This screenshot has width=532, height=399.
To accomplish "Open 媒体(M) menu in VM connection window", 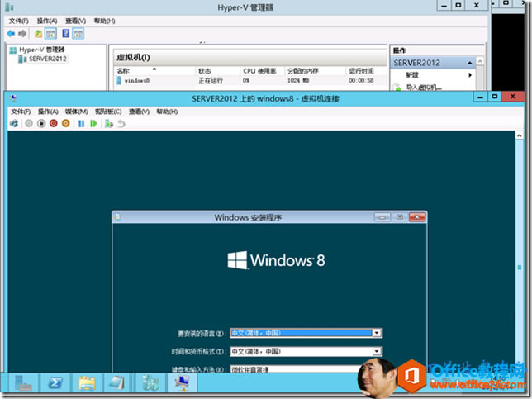I will pos(76,112).
